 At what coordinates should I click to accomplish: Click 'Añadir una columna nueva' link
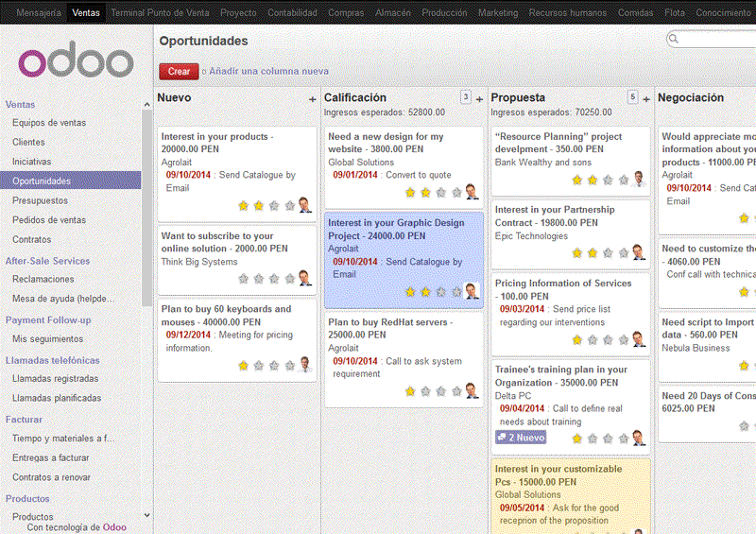point(268,71)
